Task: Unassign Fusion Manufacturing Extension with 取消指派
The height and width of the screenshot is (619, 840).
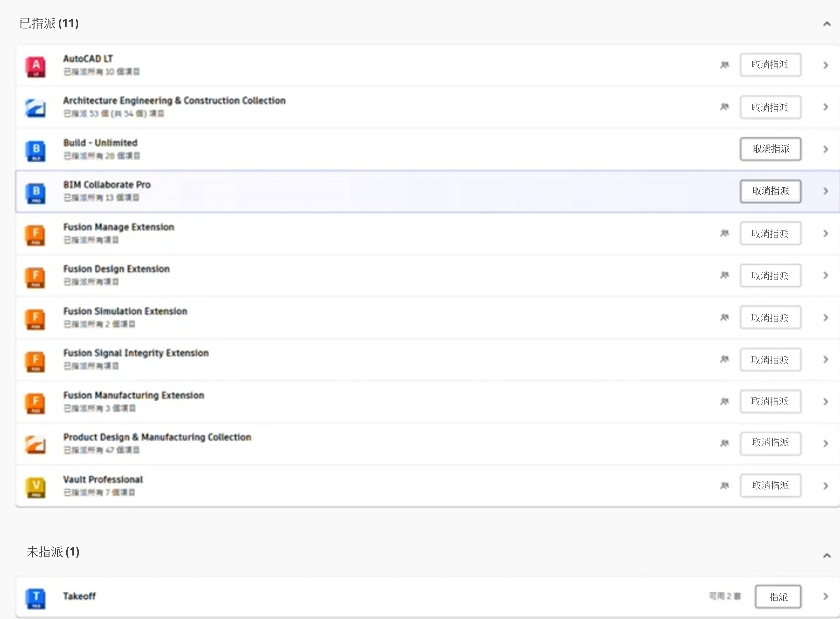Action: point(770,402)
